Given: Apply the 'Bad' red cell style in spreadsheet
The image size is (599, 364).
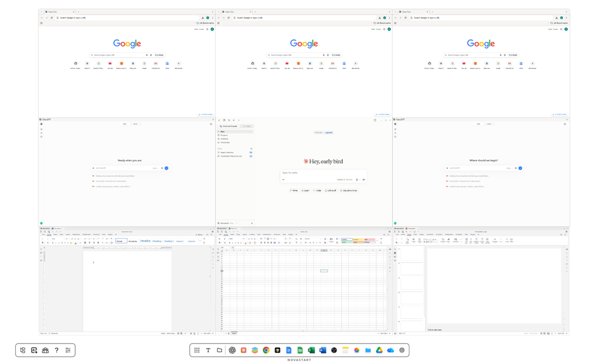Looking at the screenshot, I should [x=370, y=239].
